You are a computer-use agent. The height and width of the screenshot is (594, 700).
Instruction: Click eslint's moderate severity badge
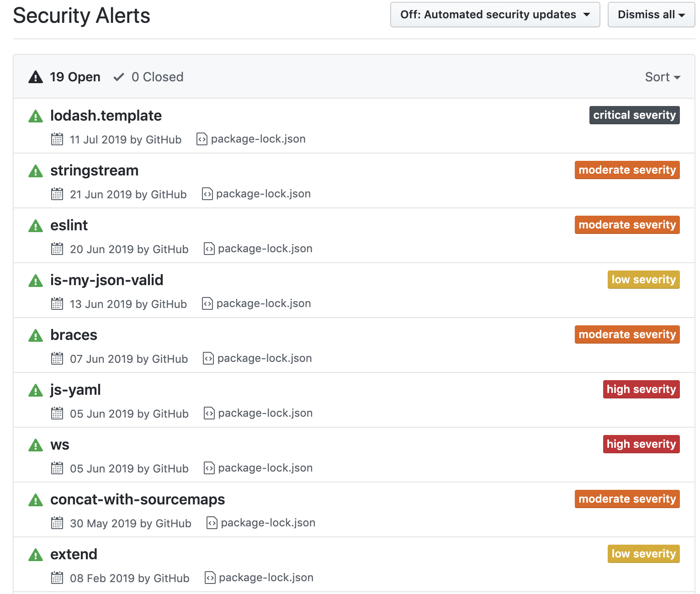pyautogui.click(x=627, y=225)
